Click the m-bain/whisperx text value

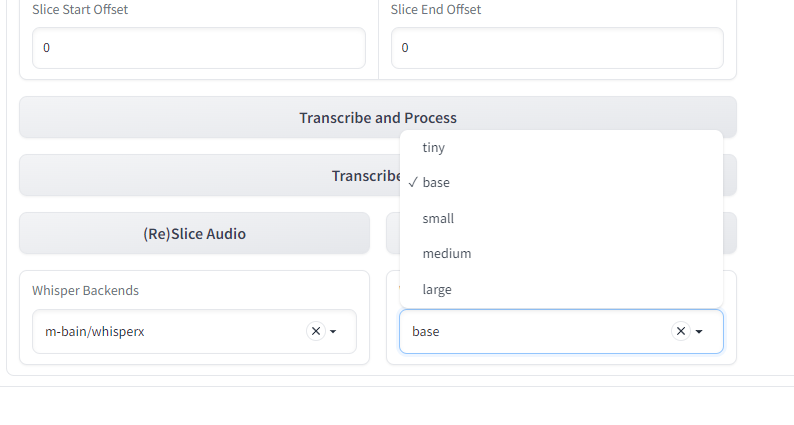pos(95,332)
